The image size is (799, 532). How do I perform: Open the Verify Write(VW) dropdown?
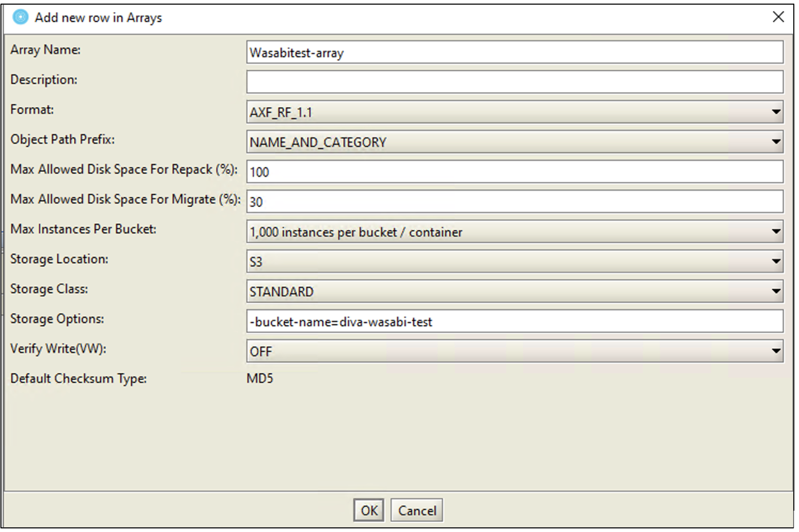[515, 351]
